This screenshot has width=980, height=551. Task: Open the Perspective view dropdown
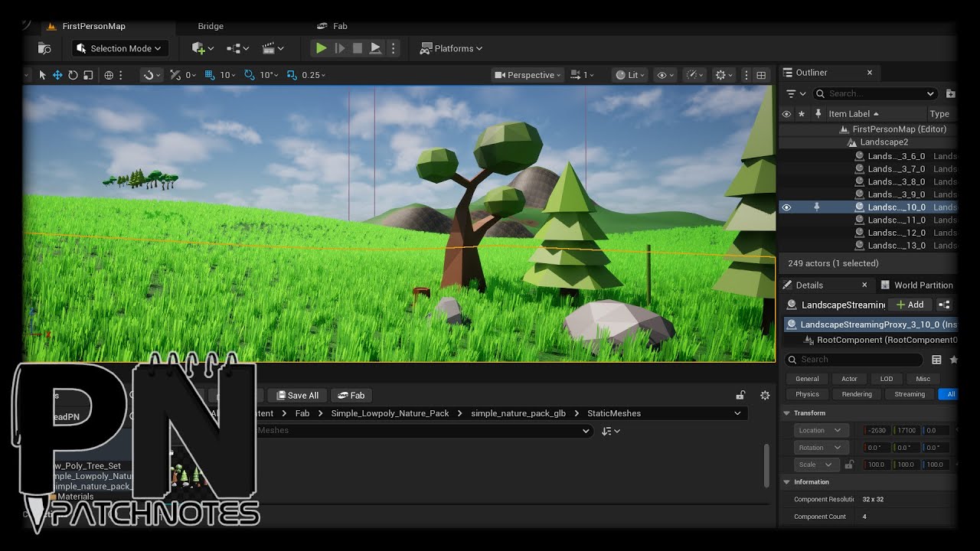click(x=528, y=75)
